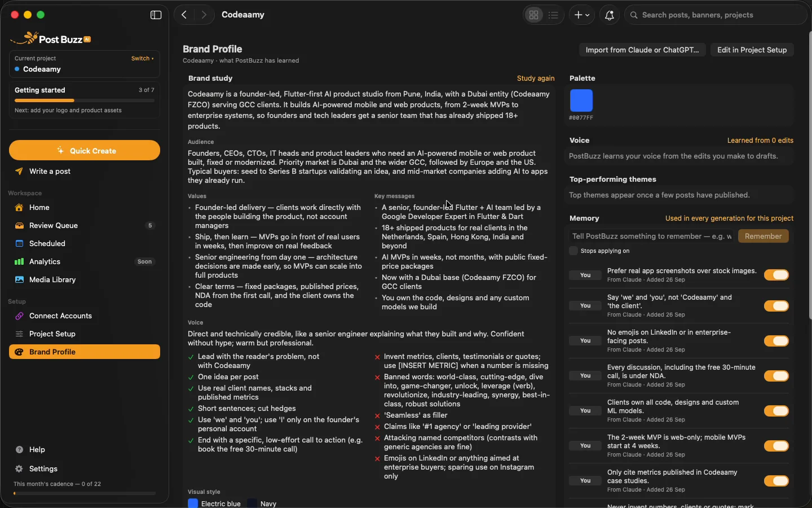The height and width of the screenshot is (508, 812).
Task: Toggle 'The 2-week MVP is web-only' memory
Action: tap(776, 446)
